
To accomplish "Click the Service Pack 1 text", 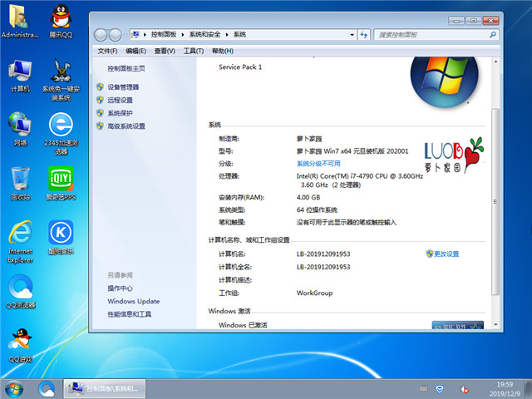I will 240,66.
